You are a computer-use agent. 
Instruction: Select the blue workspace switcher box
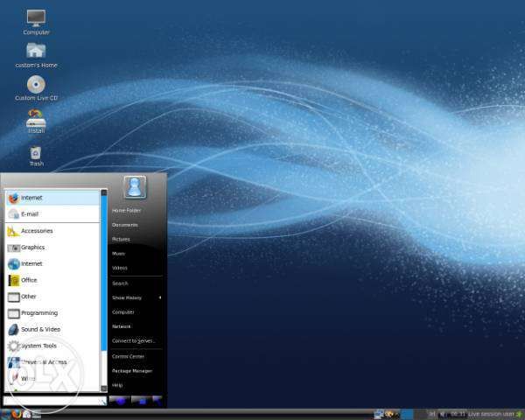pos(407,414)
